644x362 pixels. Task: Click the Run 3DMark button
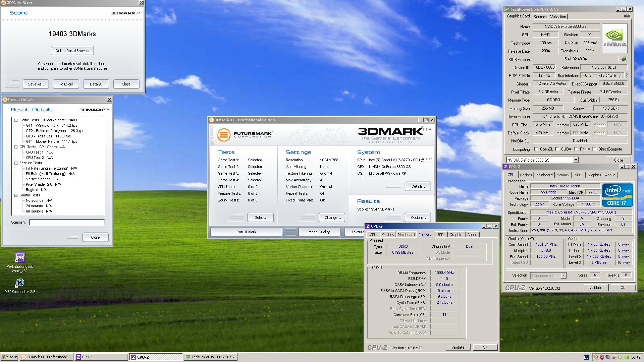point(246,232)
